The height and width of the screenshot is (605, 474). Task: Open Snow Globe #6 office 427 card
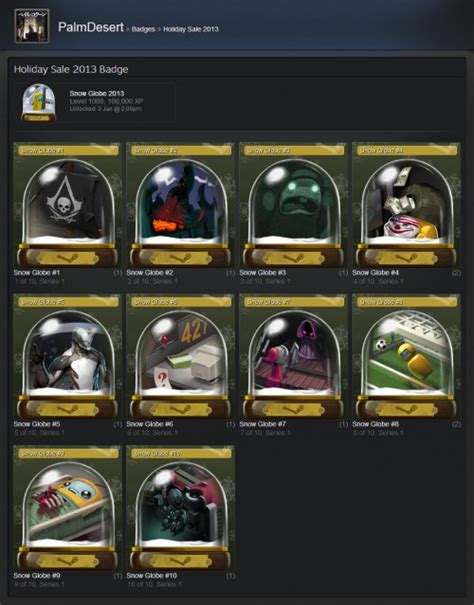180,357
